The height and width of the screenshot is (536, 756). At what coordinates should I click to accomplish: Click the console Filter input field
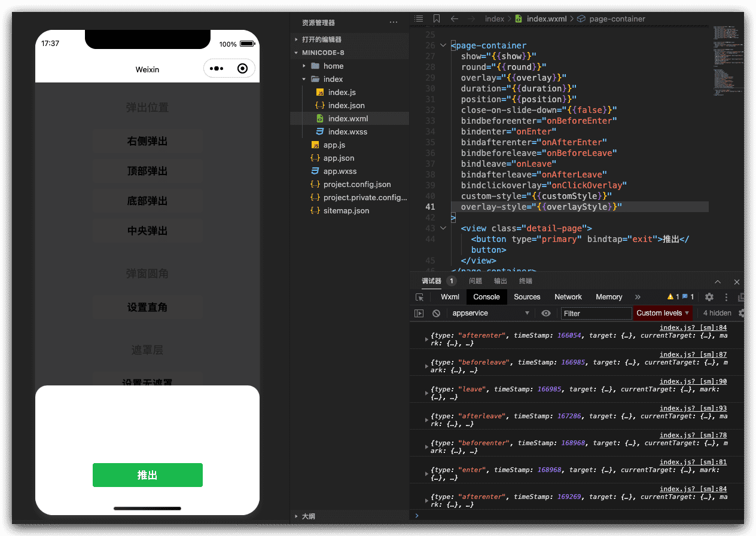coord(596,313)
